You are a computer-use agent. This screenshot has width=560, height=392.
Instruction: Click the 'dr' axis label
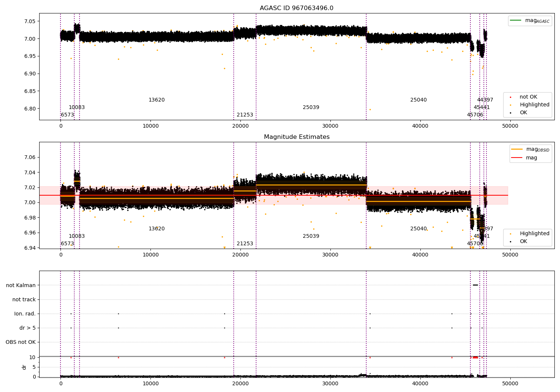tap(24, 367)
